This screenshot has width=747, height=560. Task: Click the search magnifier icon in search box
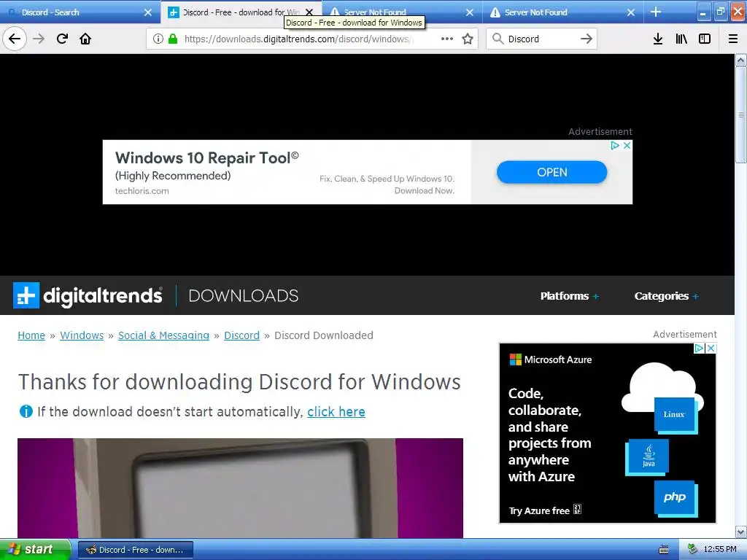pyautogui.click(x=498, y=39)
